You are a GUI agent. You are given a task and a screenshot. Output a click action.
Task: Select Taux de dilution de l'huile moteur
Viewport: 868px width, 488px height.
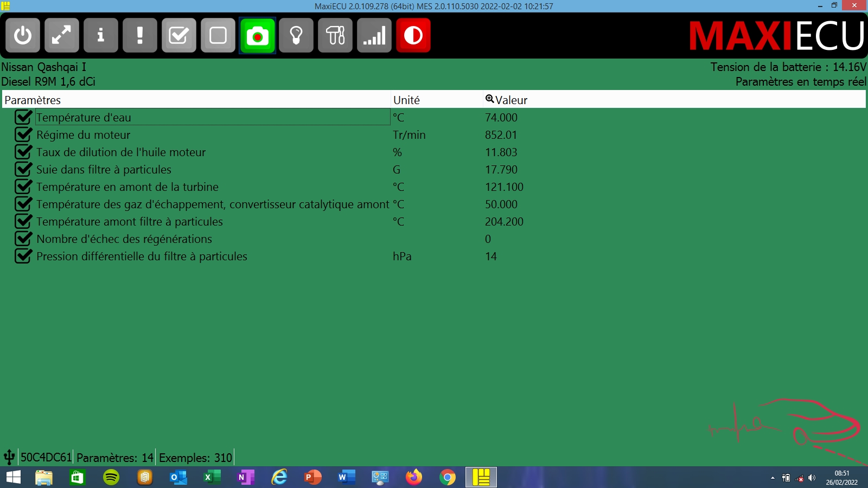coord(121,152)
